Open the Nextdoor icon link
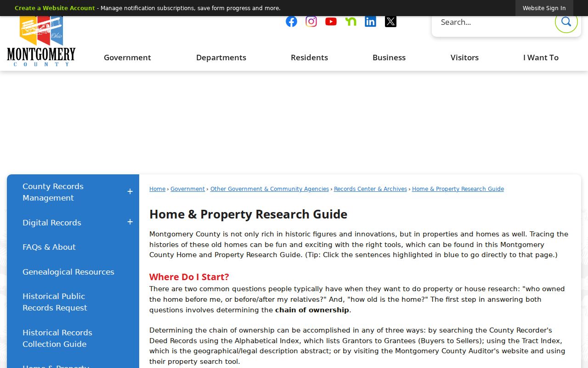 pyautogui.click(x=351, y=22)
